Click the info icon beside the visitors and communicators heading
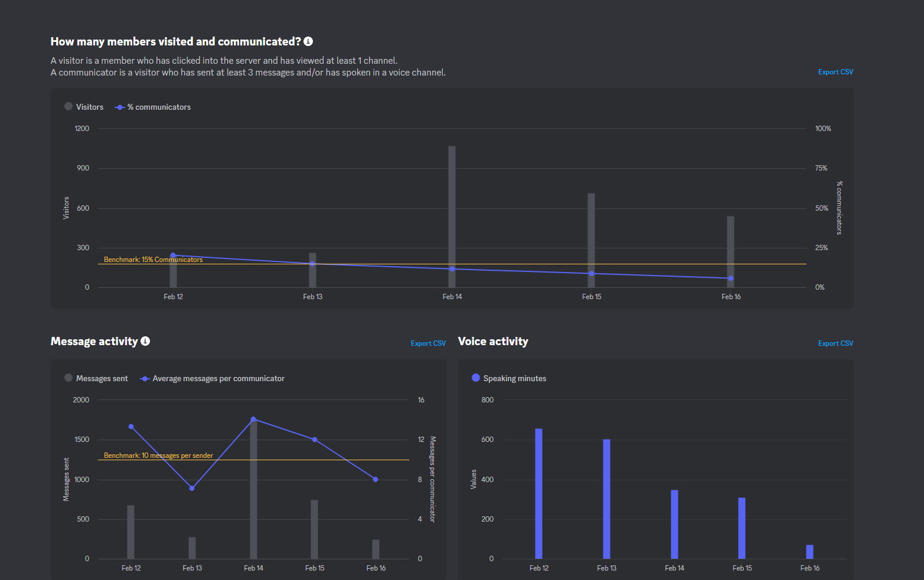The width and height of the screenshot is (924, 580). point(308,41)
